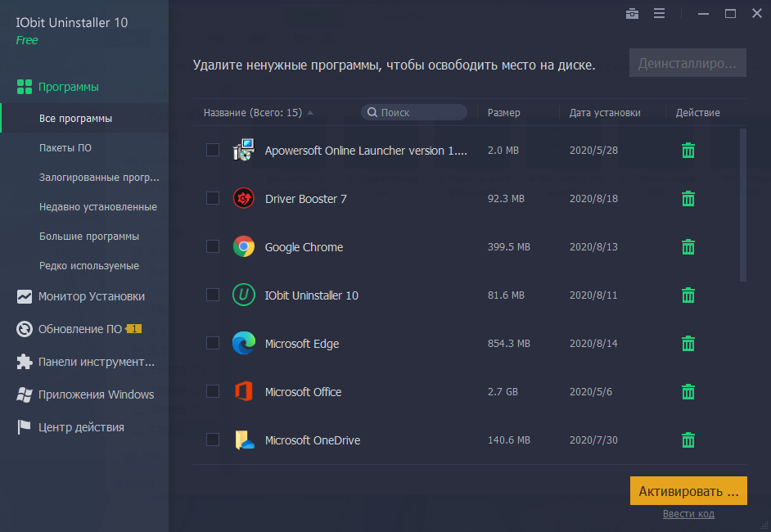Click the Microsoft Edge program name

pos(302,344)
